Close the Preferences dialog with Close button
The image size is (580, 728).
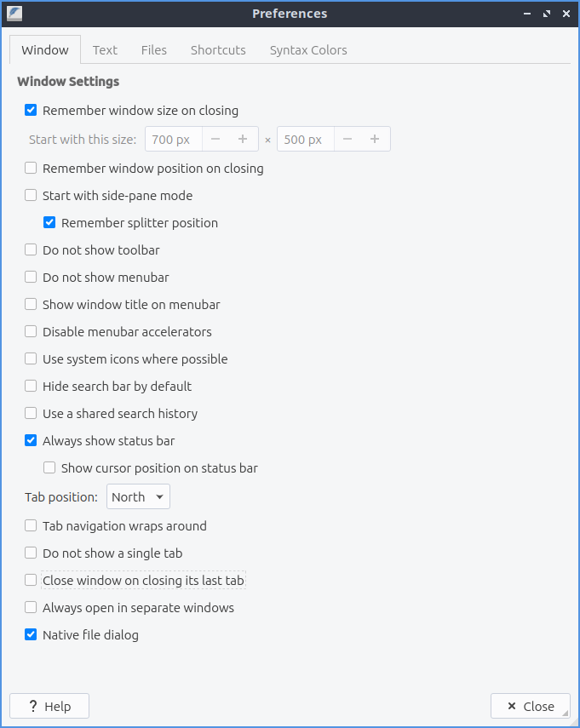pyautogui.click(x=530, y=706)
